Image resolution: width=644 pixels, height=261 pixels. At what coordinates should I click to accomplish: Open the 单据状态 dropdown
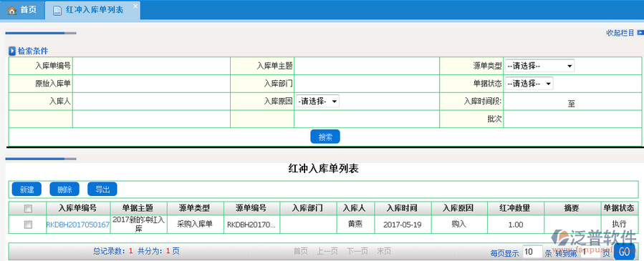[x=529, y=83]
